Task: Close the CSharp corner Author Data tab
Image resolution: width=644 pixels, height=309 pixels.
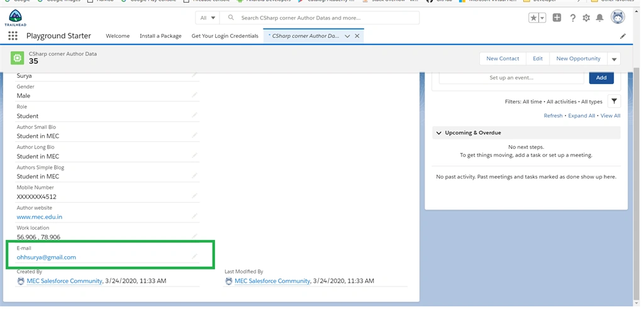Action: [357, 36]
